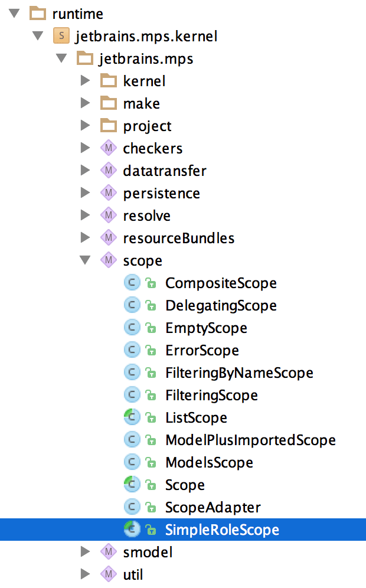
Task: Select the ErrorScope class
Action: point(202,351)
